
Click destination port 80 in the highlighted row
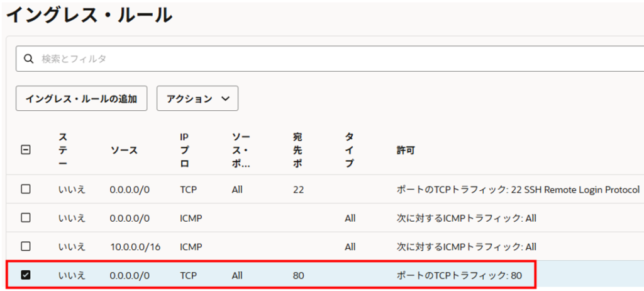point(298,275)
